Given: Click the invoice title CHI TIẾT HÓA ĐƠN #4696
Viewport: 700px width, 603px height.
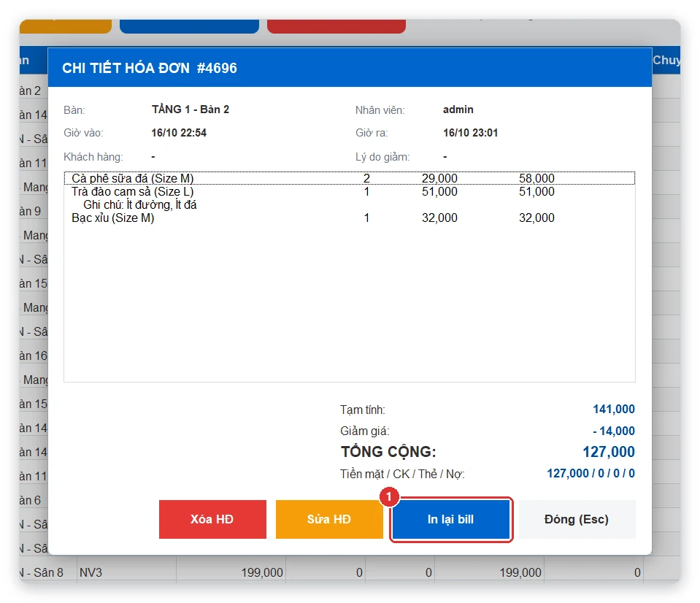Looking at the screenshot, I should [x=150, y=68].
